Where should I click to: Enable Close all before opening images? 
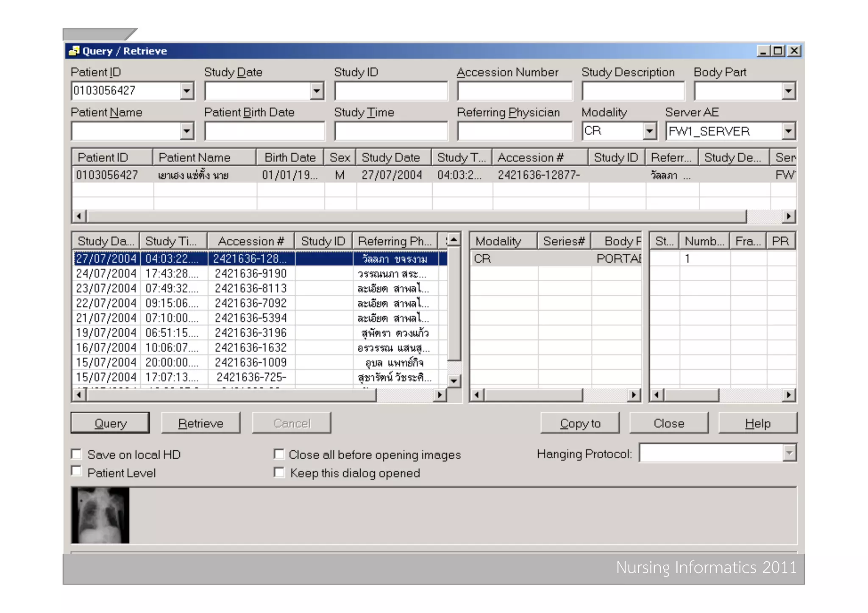coord(279,454)
